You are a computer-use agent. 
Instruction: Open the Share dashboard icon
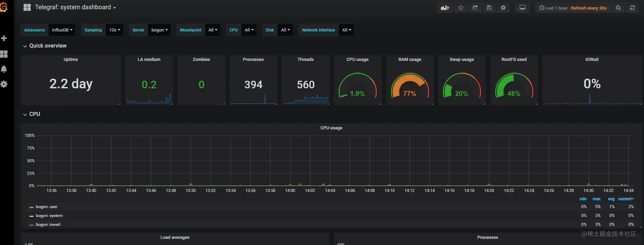(x=475, y=8)
